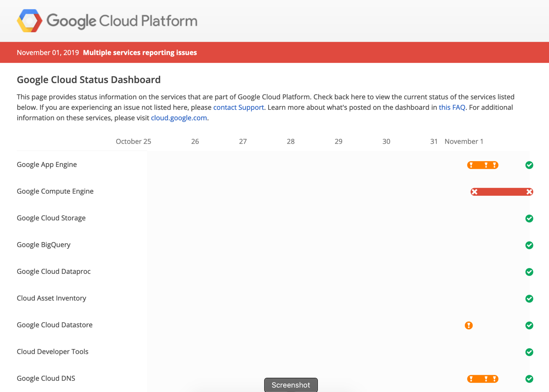Click the November 1 date header
The image size is (549, 392).
464,141
